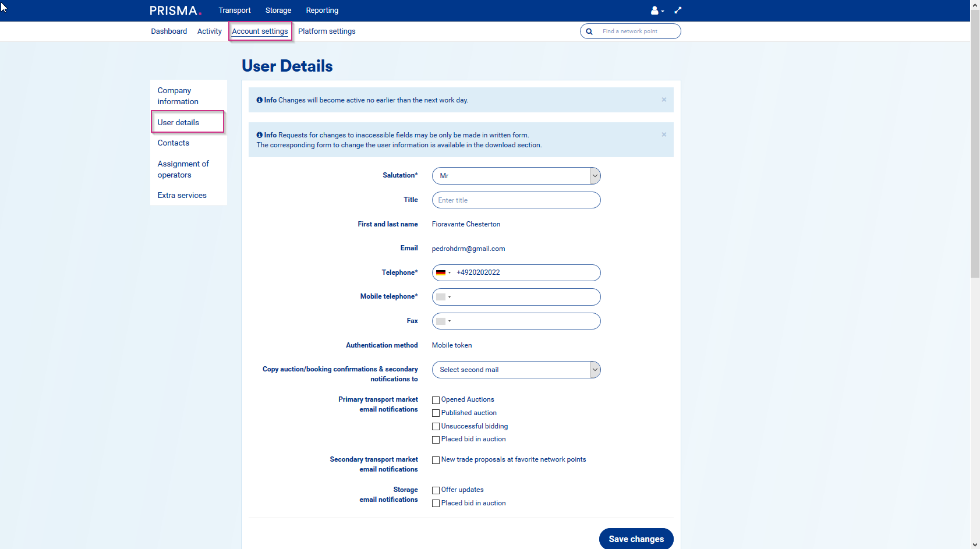The width and height of the screenshot is (980, 549).
Task: Check the Unsuccessful bidding checkbox
Action: 436,427
